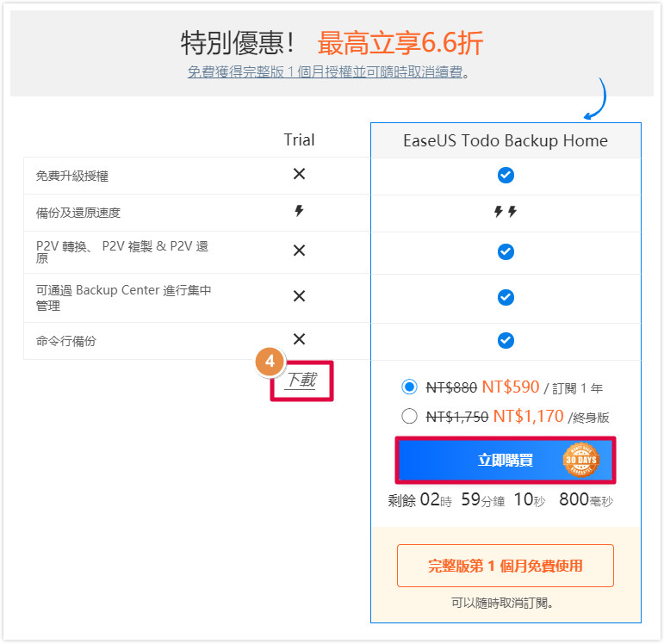Click the X mark for P2V 轉換 Trial
This screenshot has height=644, width=664.
point(299,251)
